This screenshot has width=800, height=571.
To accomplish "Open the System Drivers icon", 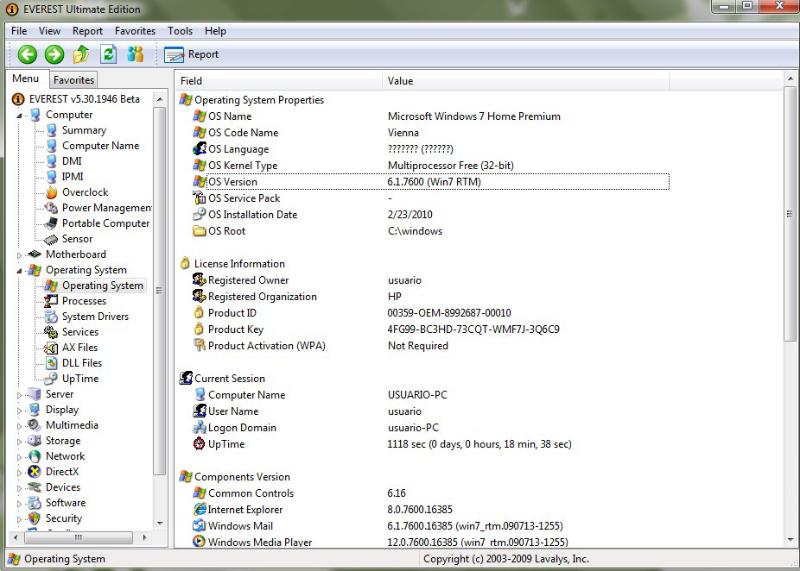I will 52,316.
